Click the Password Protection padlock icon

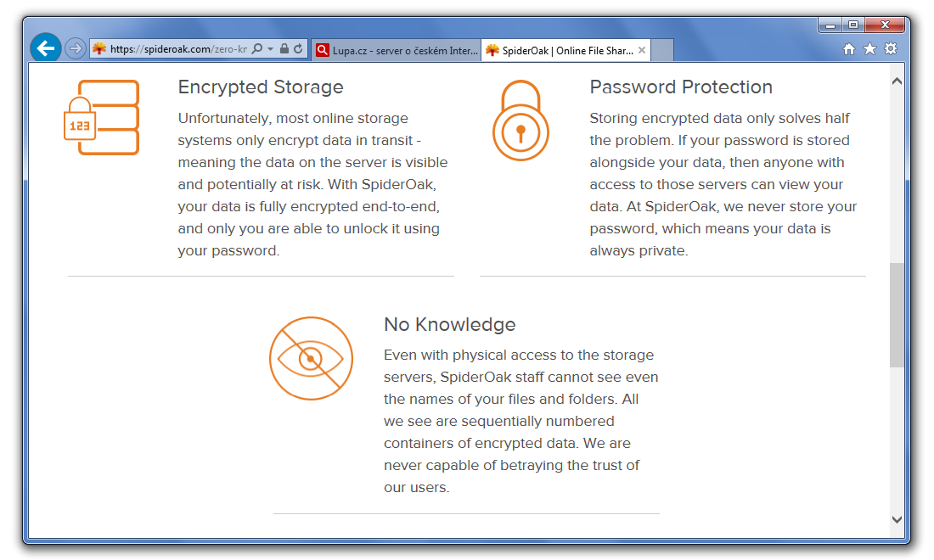520,120
